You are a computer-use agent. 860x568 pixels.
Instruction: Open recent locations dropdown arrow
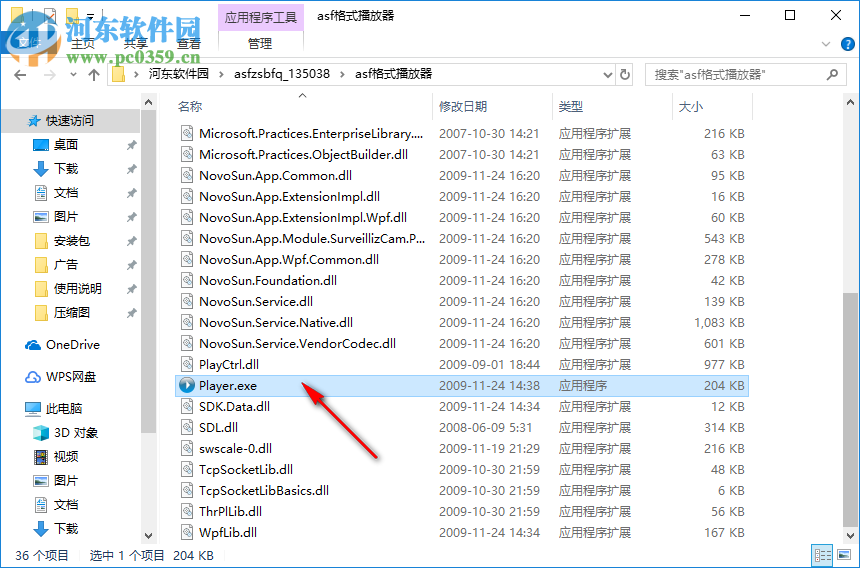pyautogui.click(x=73, y=75)
